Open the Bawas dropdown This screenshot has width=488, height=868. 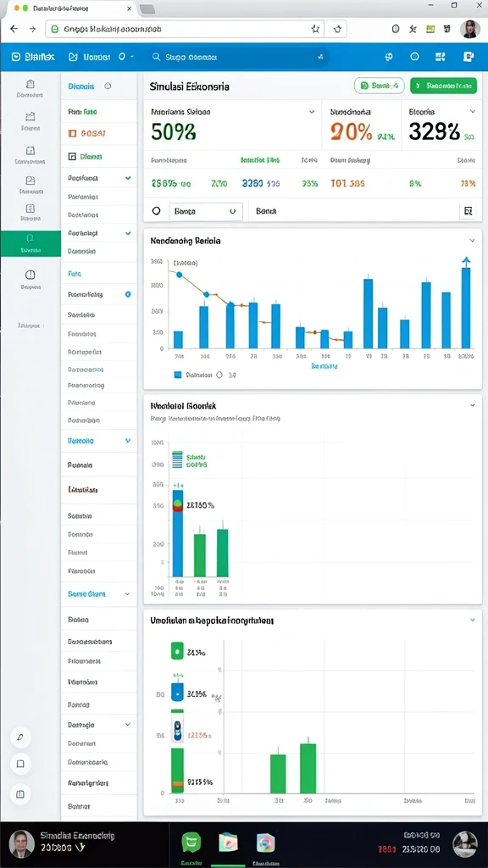pyautogui.click(x=205, y=211)
